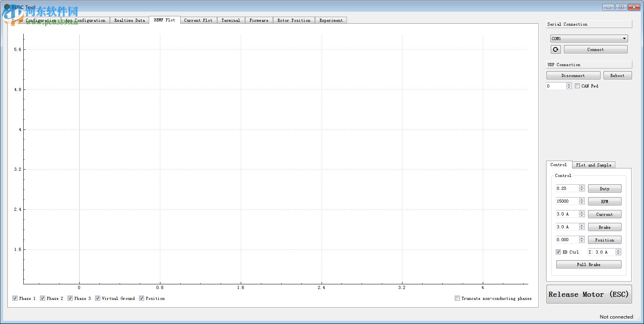This screenshot has width=644, height=324.
Task: Click the Current value field beside the Current button
Action: click(x=567, y=214)
